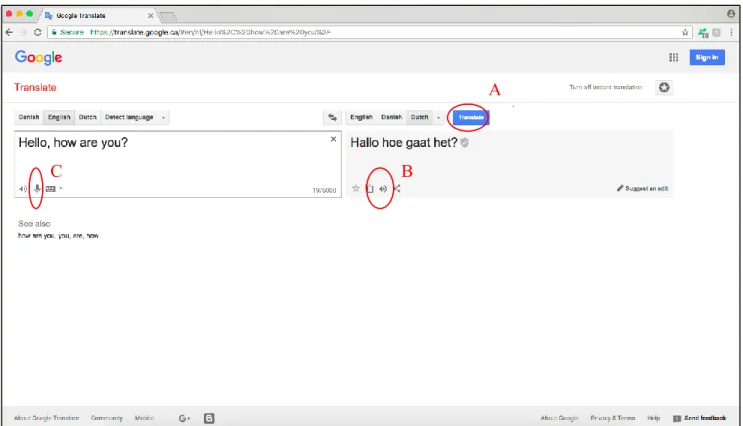Click the verified shield beside the translation
The height and width of the screenshot is (426, 743).
tap(465, 142)
